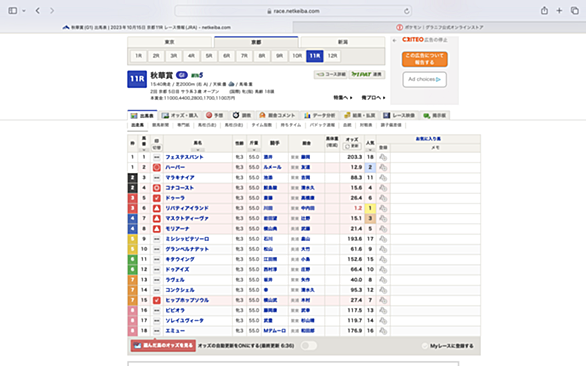Expand the sidebar menu chevron in Safari

[24, 11]
